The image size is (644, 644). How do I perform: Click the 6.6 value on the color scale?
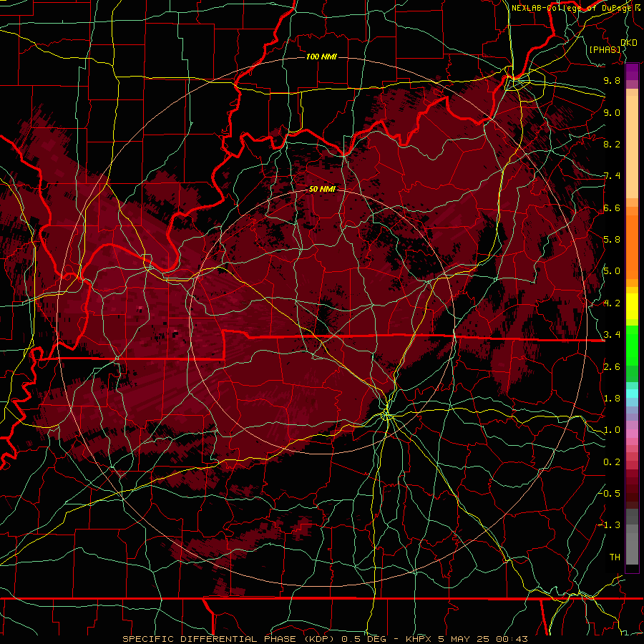612,208
